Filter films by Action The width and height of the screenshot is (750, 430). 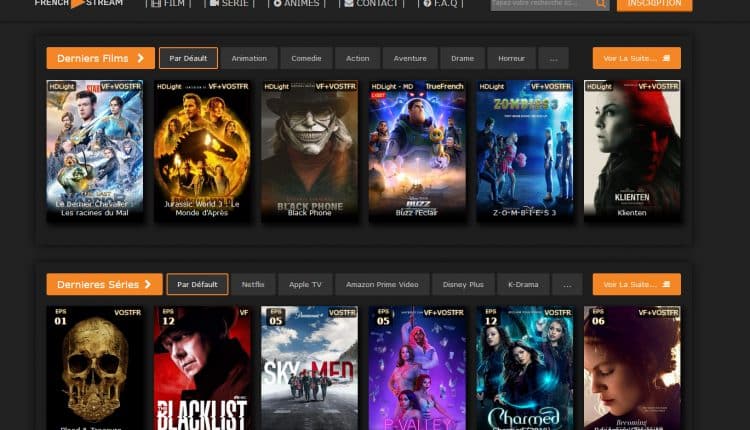tap(358, 58)
